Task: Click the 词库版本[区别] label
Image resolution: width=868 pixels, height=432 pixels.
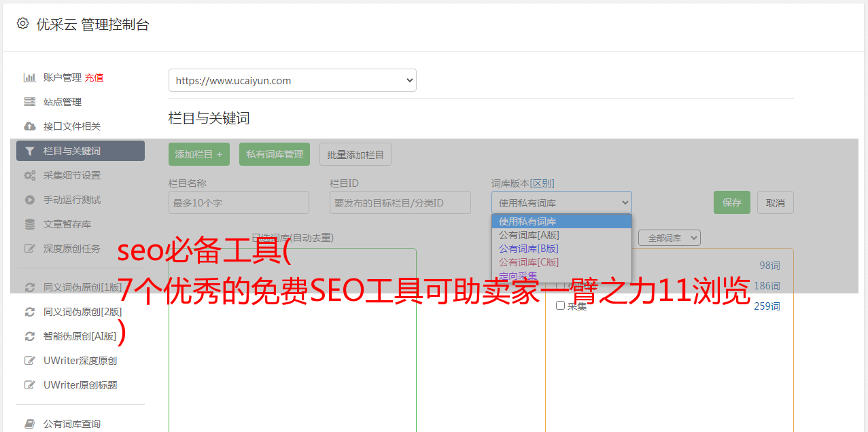Action: click(x=523, y=183)
